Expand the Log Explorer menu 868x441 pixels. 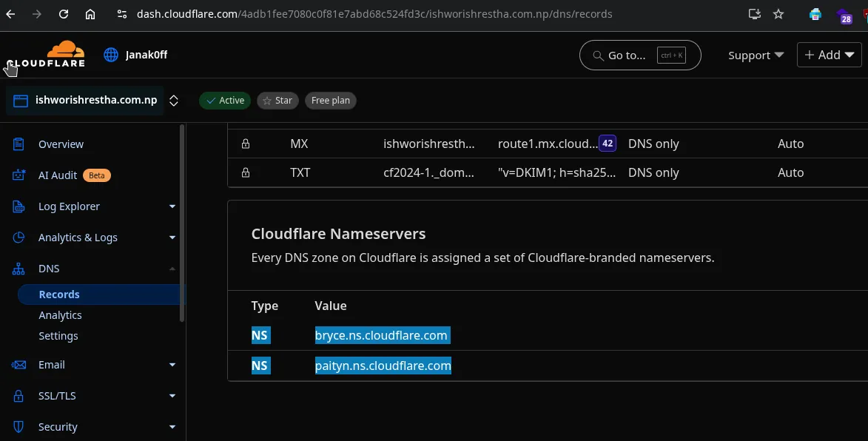click(x=172, y=206)
